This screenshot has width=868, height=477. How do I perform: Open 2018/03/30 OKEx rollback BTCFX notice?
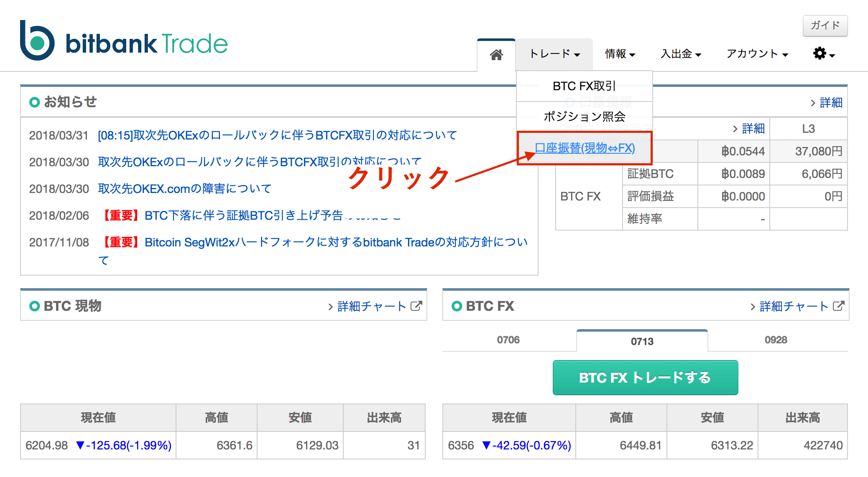(x=260, y=162)
